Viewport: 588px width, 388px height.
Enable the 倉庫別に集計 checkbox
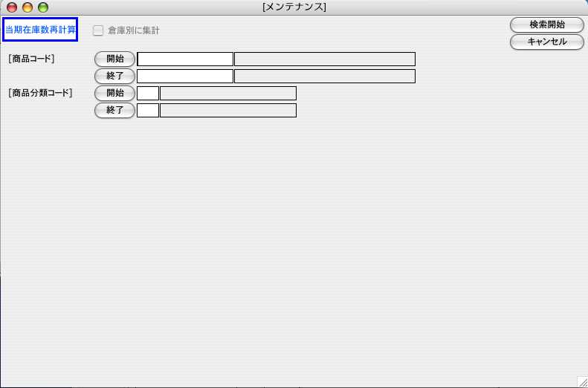pyautogui.click(x=98, y=30)
